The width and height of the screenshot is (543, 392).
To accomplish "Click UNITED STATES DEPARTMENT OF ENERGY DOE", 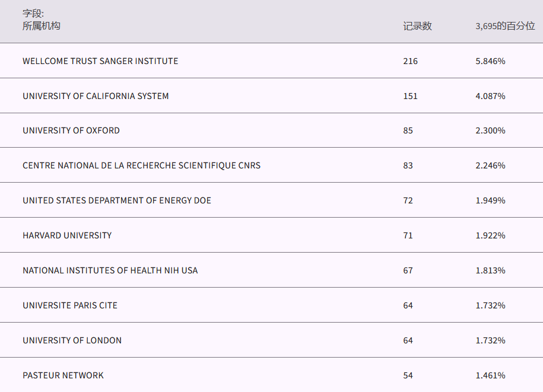I will click(x=117, y=200).
